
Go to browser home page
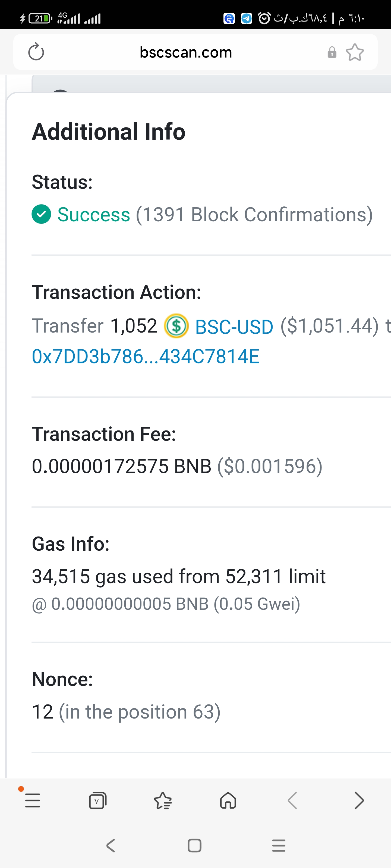pos(228,801)
